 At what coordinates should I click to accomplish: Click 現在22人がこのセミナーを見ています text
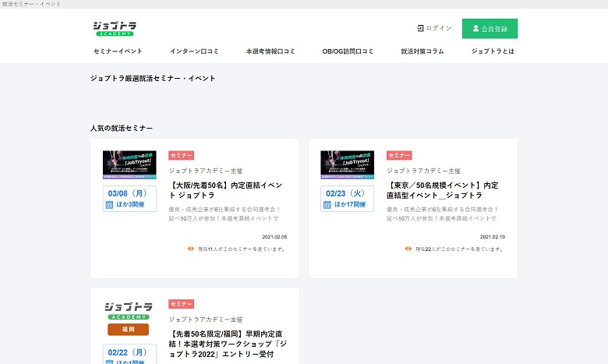[x=459, y=249]
